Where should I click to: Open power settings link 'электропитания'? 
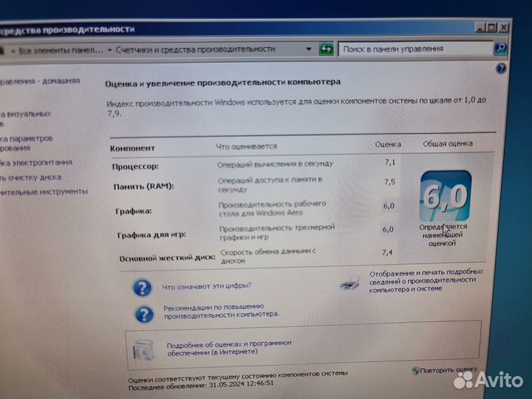[36, 163]
